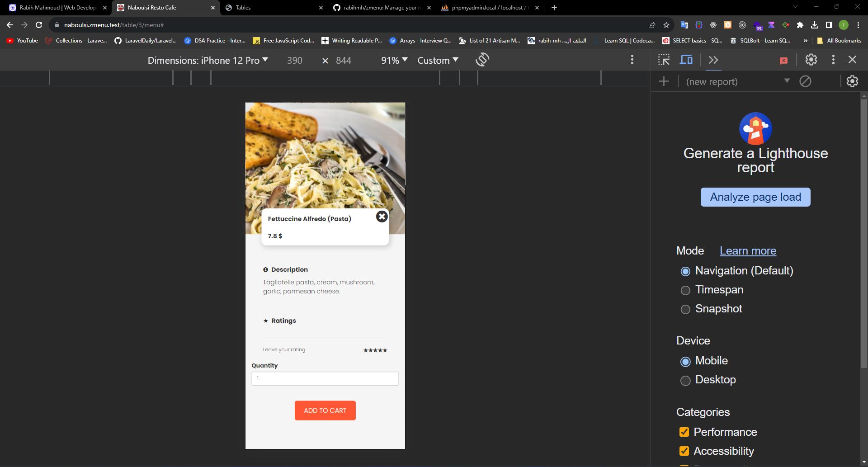Open the tab search dropdown arrow
Image resolution: width=868 pixels, height=467 pixels.
[795, 6]
